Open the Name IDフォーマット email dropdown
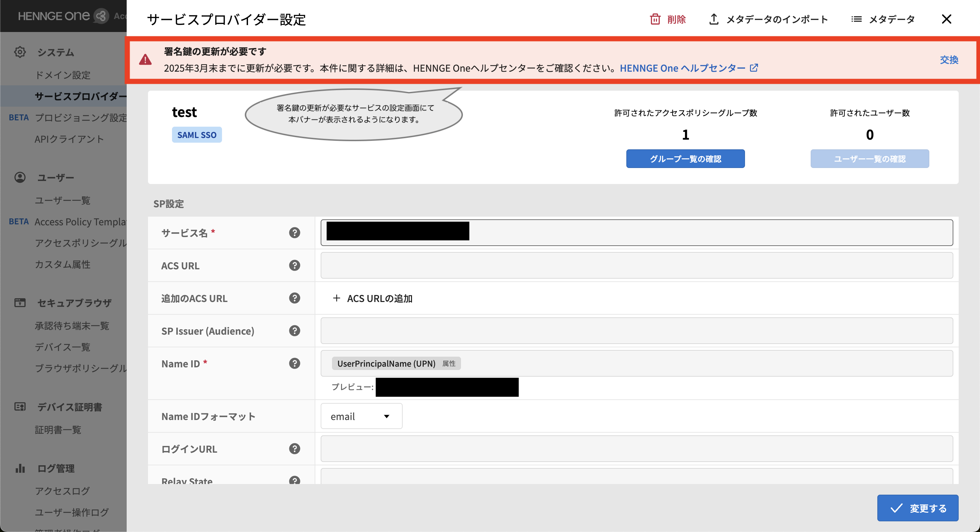This screenshot has width=980, height=532. (x=361, y=416)
